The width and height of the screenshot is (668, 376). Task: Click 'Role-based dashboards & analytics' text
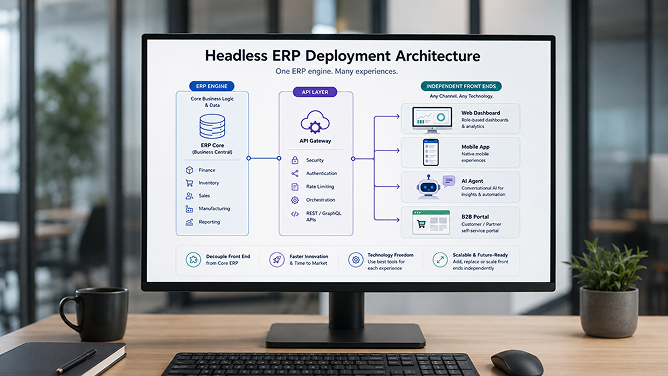tap(485, 123)
